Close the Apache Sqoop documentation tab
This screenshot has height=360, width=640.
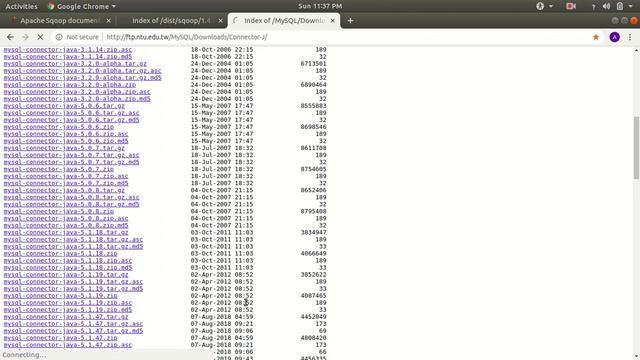(108, 20)
